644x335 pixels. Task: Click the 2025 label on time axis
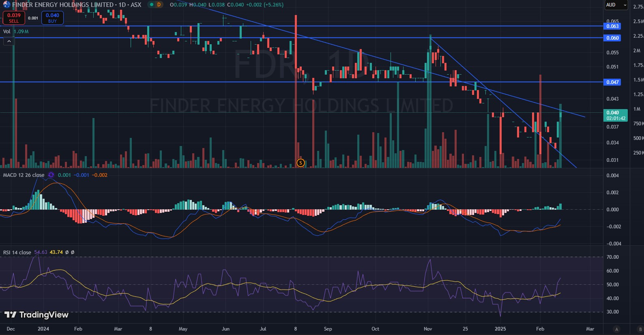(500, 329)
